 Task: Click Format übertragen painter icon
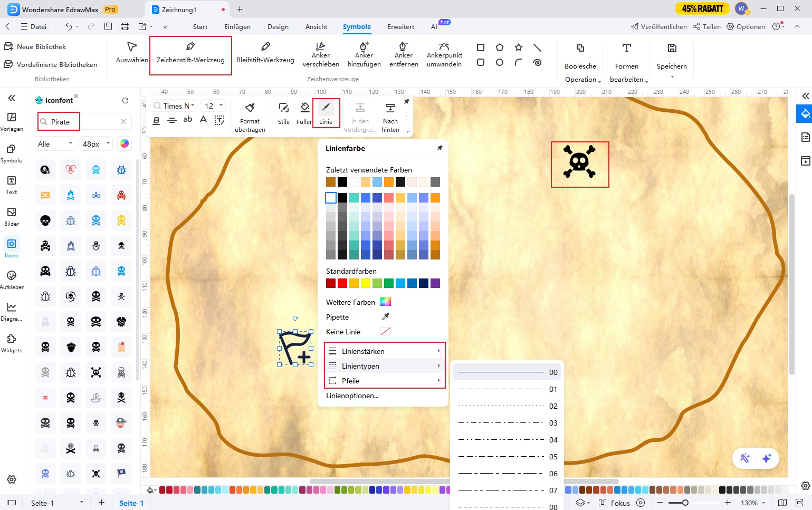click(250, 117)
